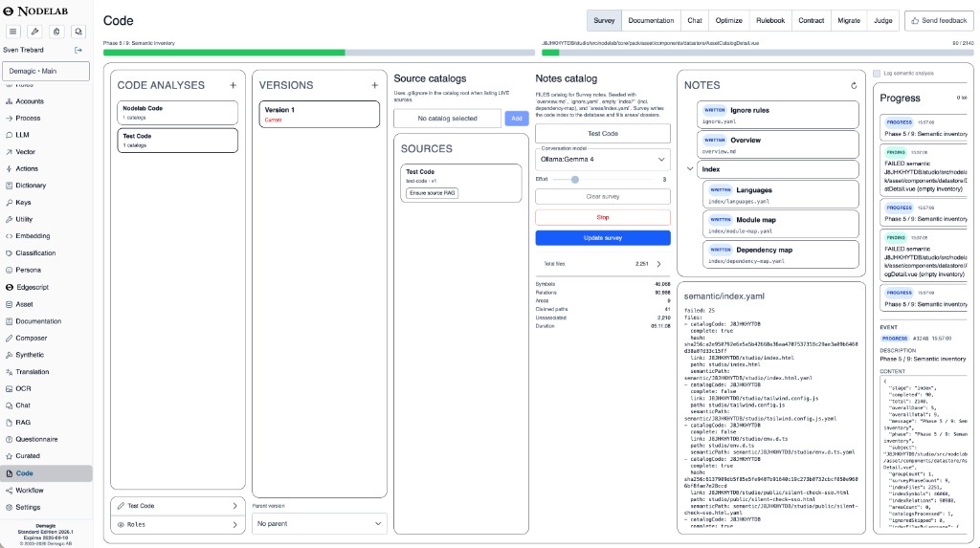Viewport: 980px width, 548px height.
Task: Switch to the Judge tab
Action: tap(883, 21)
